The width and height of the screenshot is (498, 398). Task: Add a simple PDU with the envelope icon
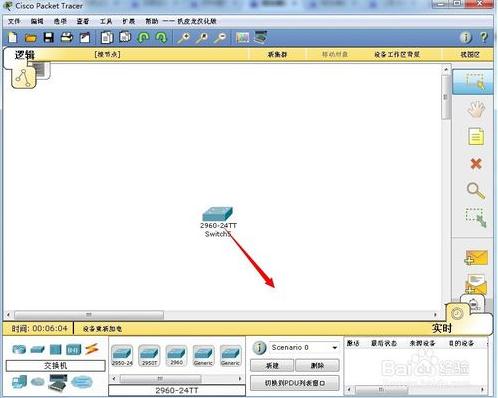476,258
